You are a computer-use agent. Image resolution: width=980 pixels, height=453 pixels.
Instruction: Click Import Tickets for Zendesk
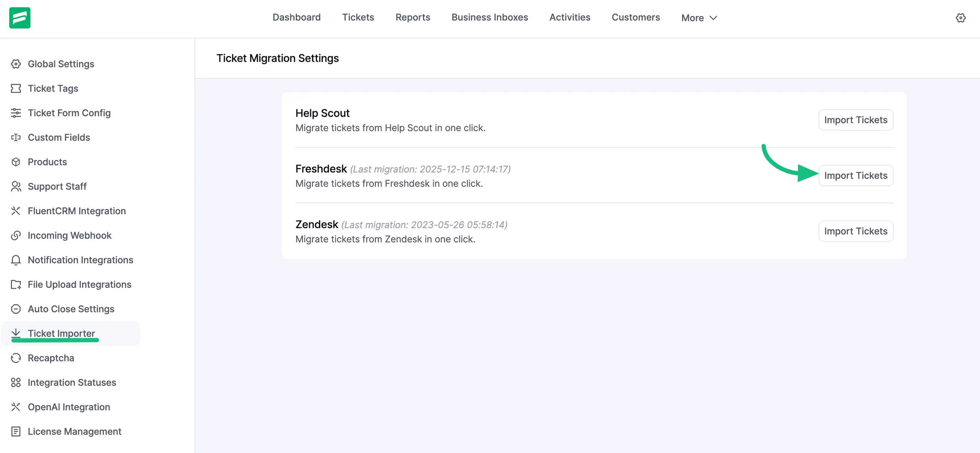coord(856,231)
